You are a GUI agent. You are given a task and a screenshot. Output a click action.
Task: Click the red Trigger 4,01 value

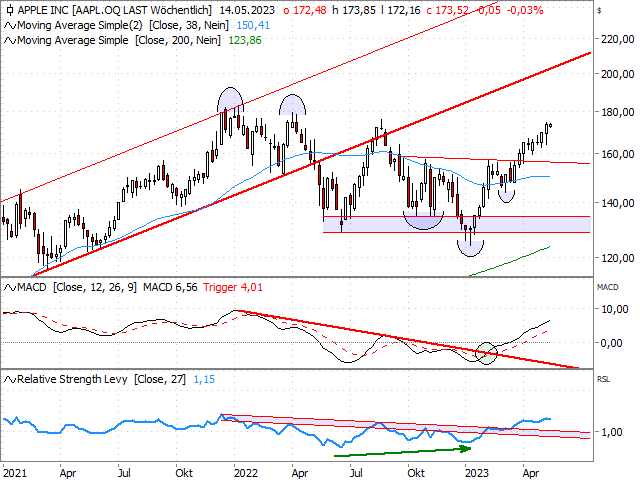click(233, 287)
